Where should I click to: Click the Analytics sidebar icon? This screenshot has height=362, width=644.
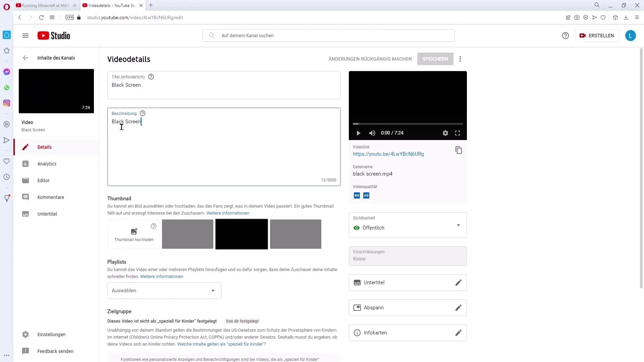(x=25, y=164)
